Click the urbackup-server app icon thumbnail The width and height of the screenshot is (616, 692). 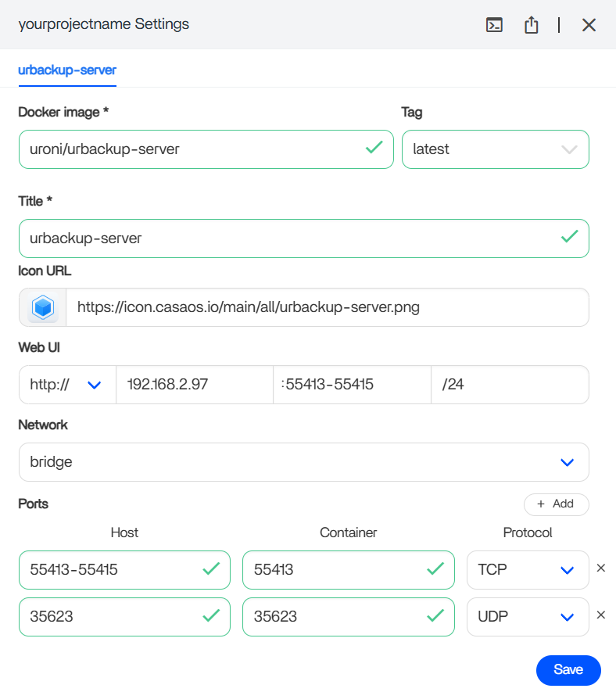click(43, 307)
